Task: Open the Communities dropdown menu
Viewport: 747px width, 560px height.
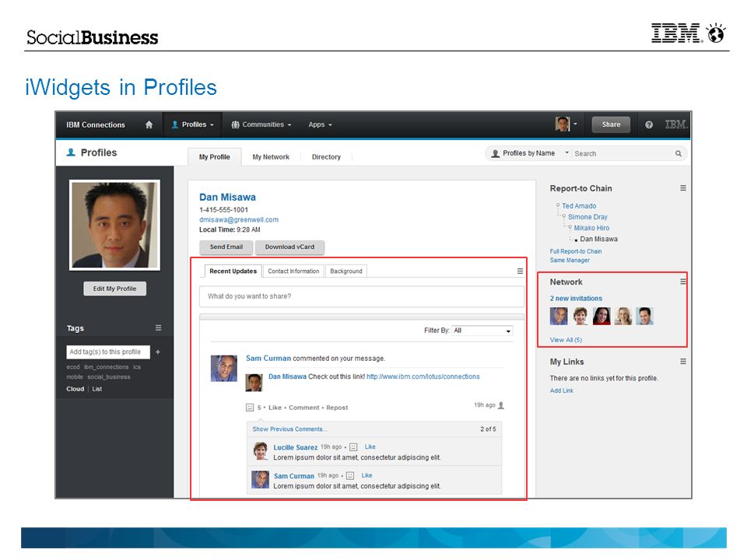Action: tap(261, 124)
